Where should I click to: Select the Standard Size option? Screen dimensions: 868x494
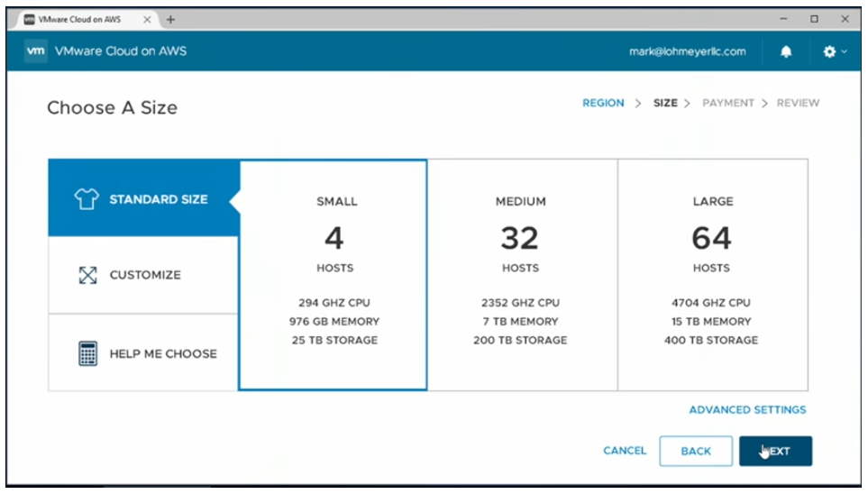click(x=143, y=198)
